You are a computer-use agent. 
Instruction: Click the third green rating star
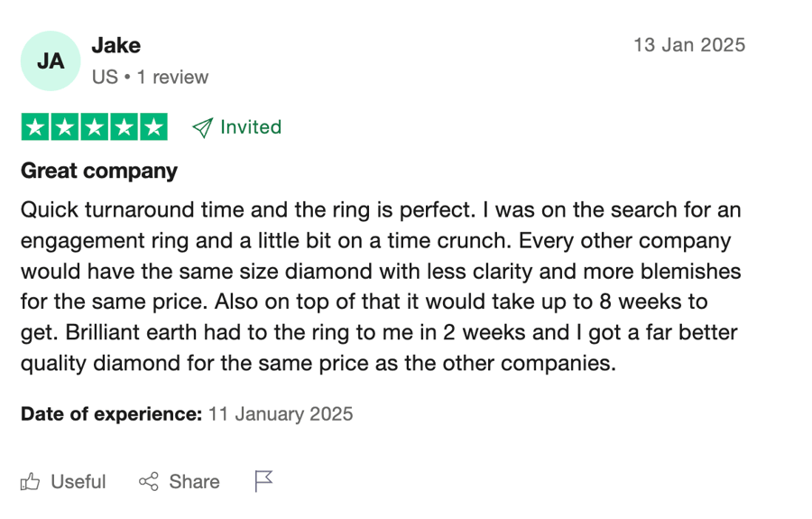pos(94,127)
